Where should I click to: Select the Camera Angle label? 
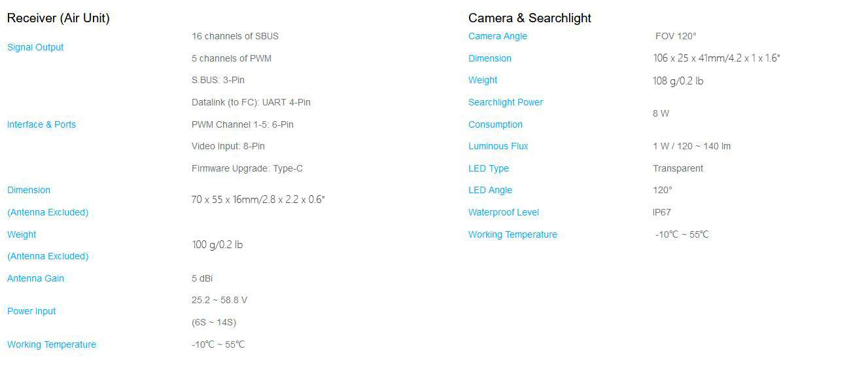[497, 36]
